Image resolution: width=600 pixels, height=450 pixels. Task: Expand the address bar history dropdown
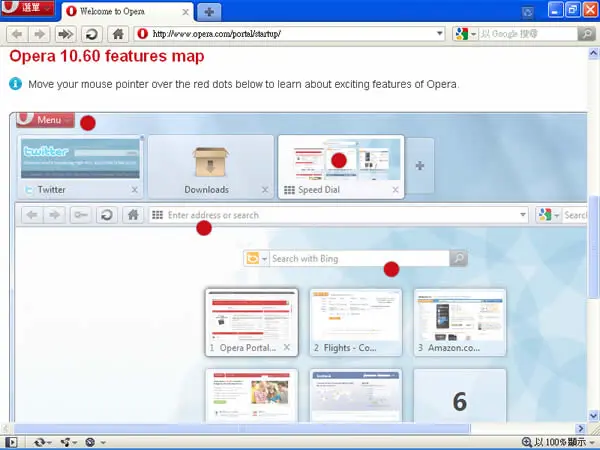point(440,34)
